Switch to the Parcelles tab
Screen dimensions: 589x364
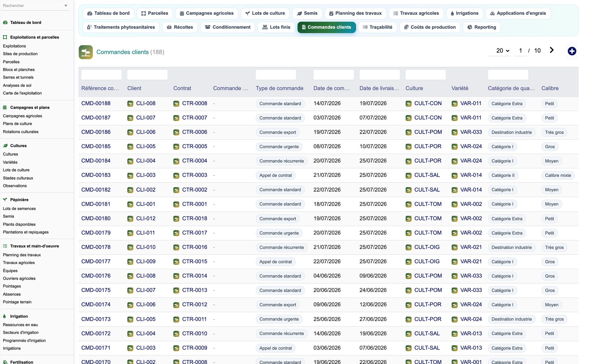point(155,13)
